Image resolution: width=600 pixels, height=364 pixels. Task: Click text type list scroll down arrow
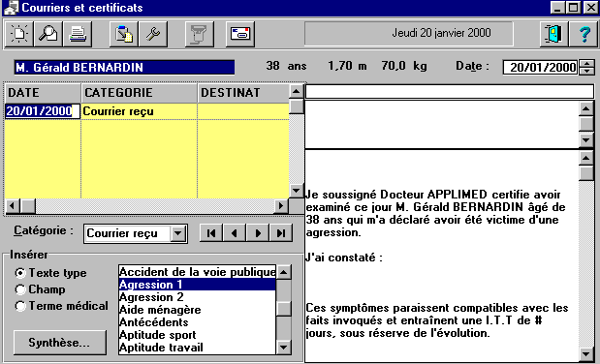284,348
